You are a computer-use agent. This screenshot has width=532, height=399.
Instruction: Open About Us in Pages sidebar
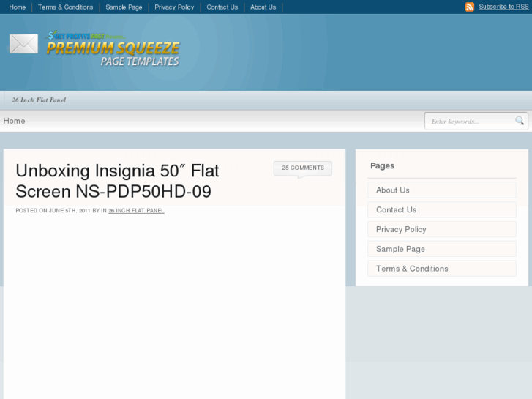point(442,190)
